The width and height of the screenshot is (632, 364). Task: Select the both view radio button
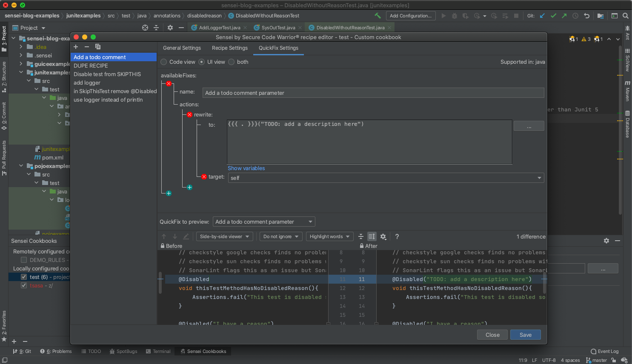click(232, 62)
